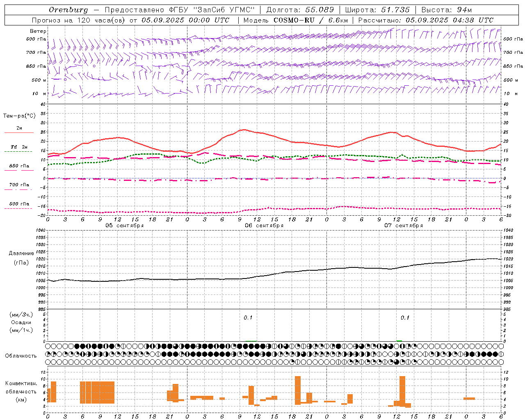This screenshot has height=420, width=525.
Task: Click the '(мм/1ч.)' precipitation unit label
Action: point(21,330)
